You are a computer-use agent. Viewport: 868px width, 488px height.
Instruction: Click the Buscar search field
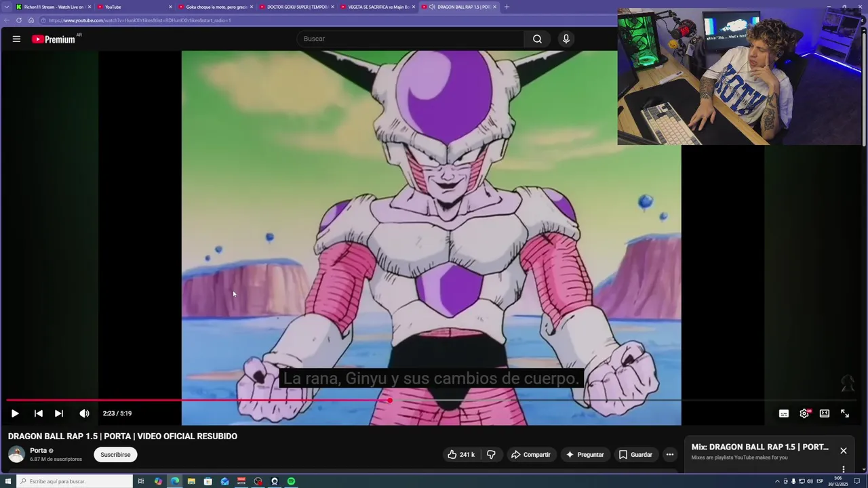click(411, 39)
